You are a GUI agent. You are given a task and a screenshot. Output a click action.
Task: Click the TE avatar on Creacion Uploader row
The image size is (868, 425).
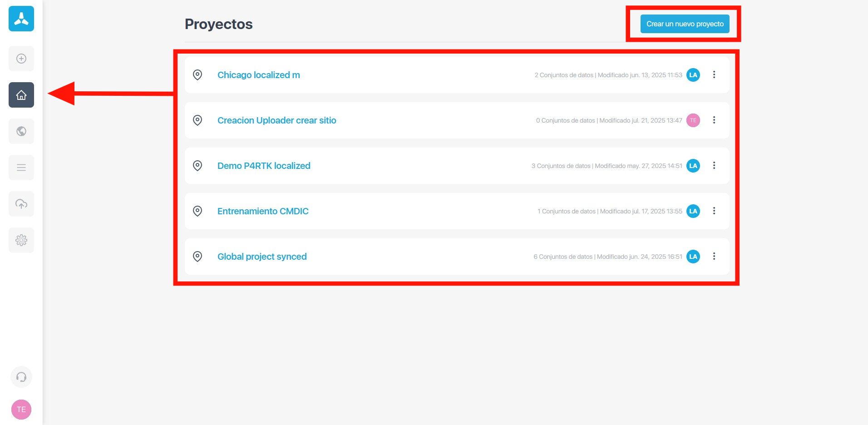[x=693, y=120]
